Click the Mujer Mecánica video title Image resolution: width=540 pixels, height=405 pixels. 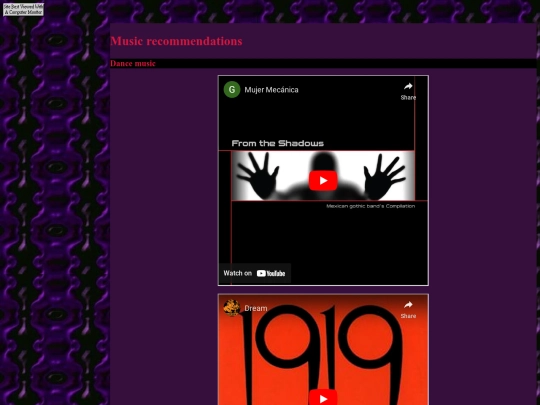click(x=271, y=90)
